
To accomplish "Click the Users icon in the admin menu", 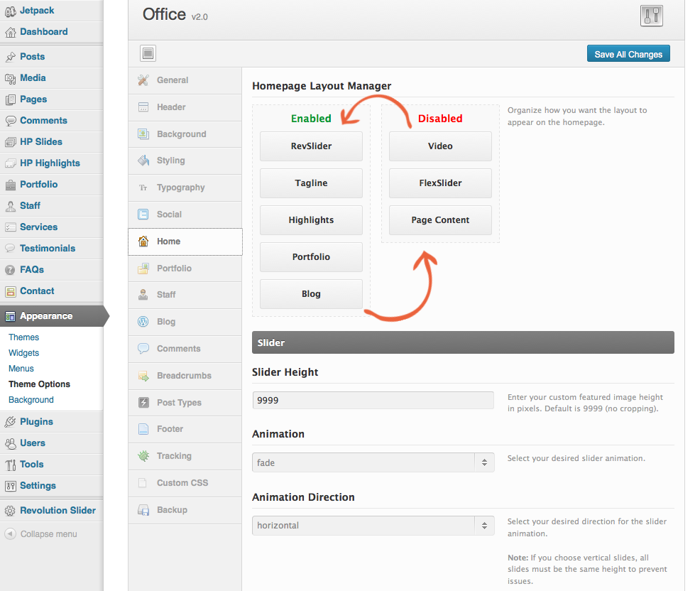I will coord(10,443).
